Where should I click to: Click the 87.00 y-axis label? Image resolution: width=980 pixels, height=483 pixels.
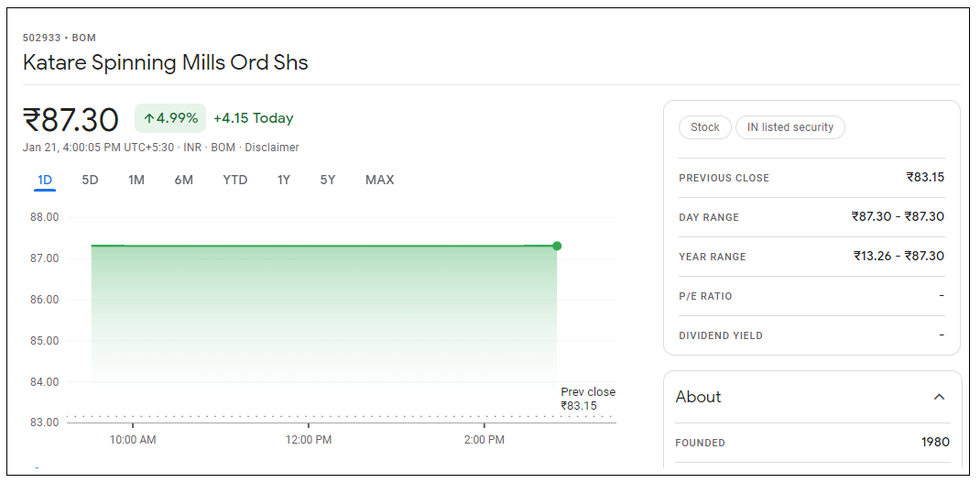[44, 258]
